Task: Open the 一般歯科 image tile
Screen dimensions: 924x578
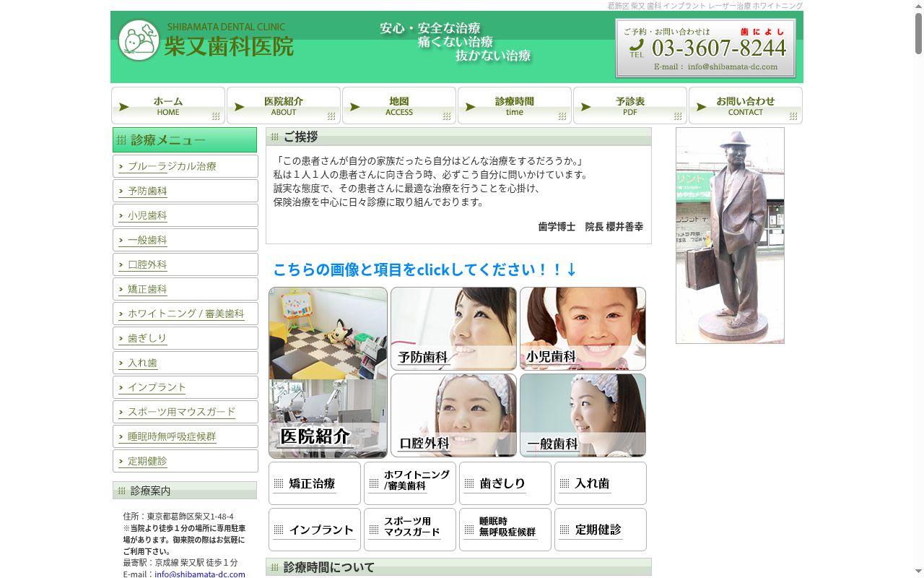Action: [x=583, y=415]
